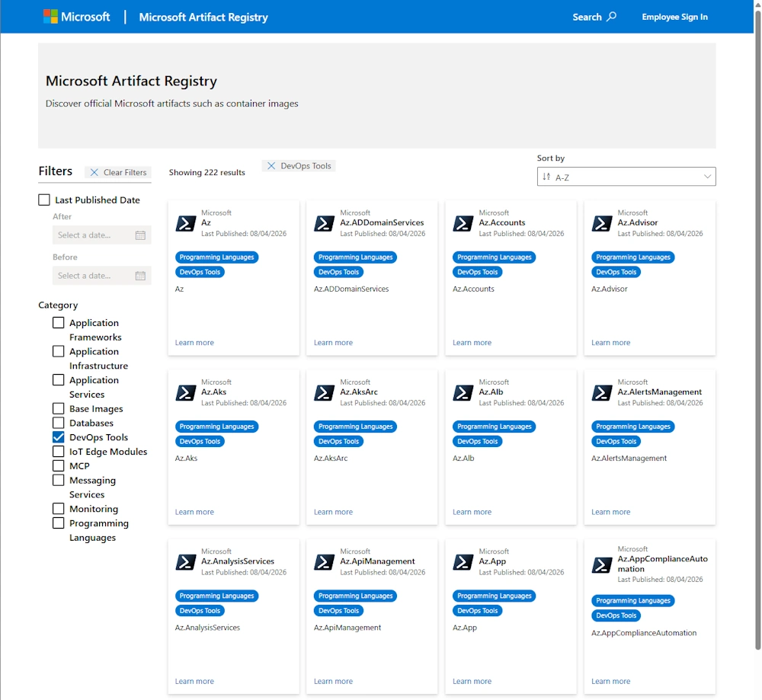Check the Programming Languages category
This screenshot has height=700, width=762.
(59, 523)
